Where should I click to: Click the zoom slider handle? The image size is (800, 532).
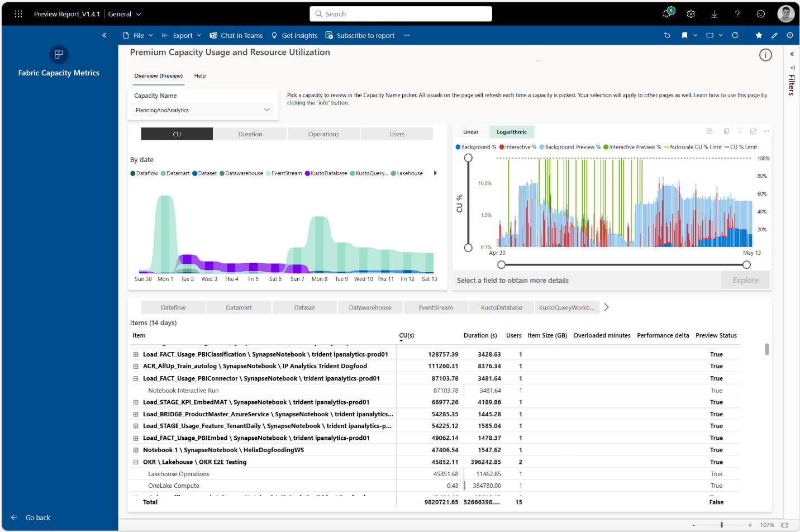click(x=722, y=525)
